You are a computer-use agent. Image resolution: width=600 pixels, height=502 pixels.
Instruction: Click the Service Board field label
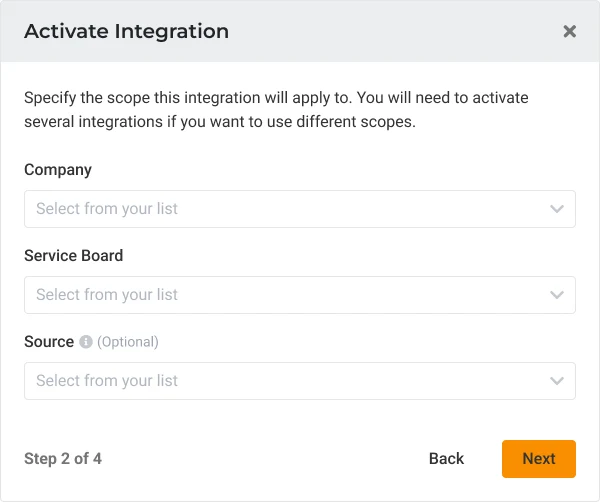[74, 256]
